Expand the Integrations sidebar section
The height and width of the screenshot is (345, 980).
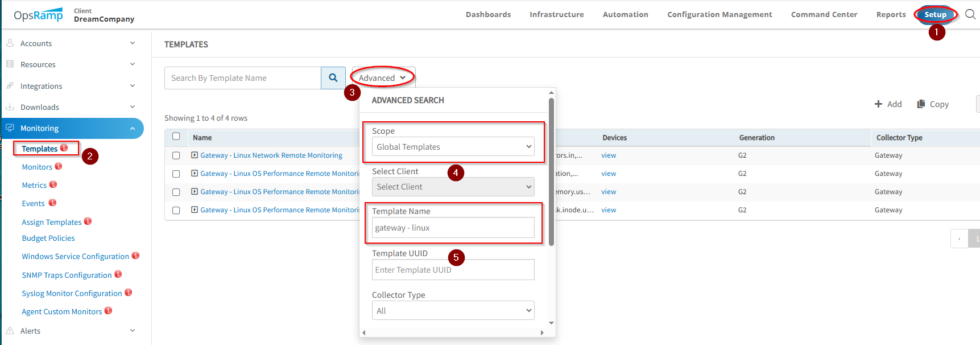point(133,85)
